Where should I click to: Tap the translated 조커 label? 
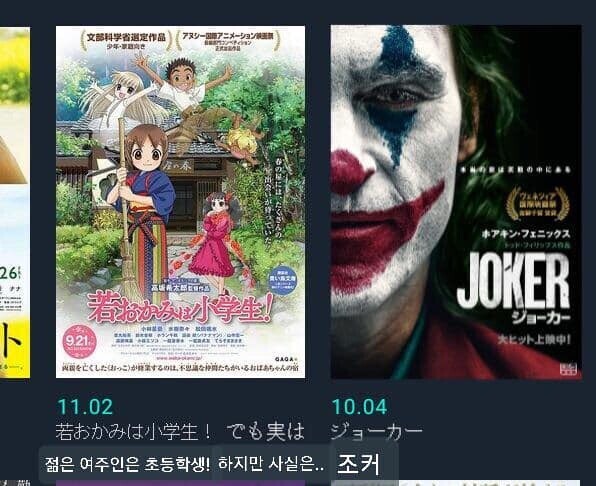click(358, 464)
